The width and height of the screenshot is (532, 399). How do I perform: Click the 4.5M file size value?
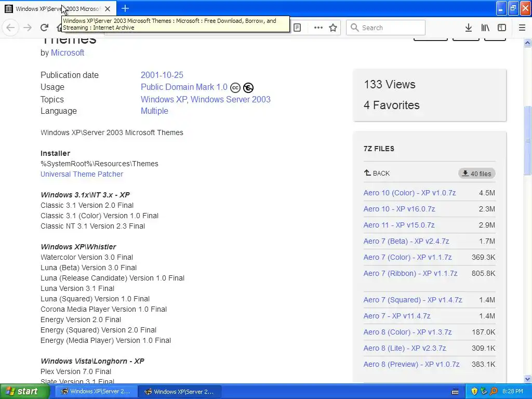point(487,193)
